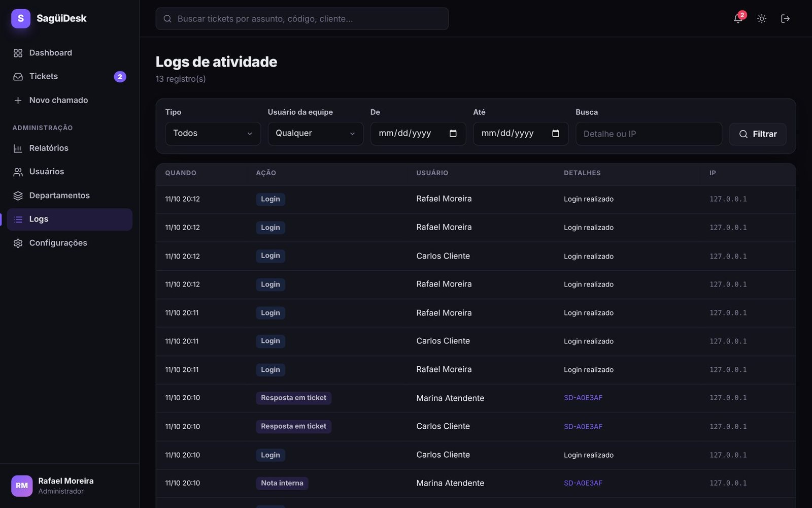Click the Tickets unread count badge
This screenshot has height=508, width=812.
point(120,77)
